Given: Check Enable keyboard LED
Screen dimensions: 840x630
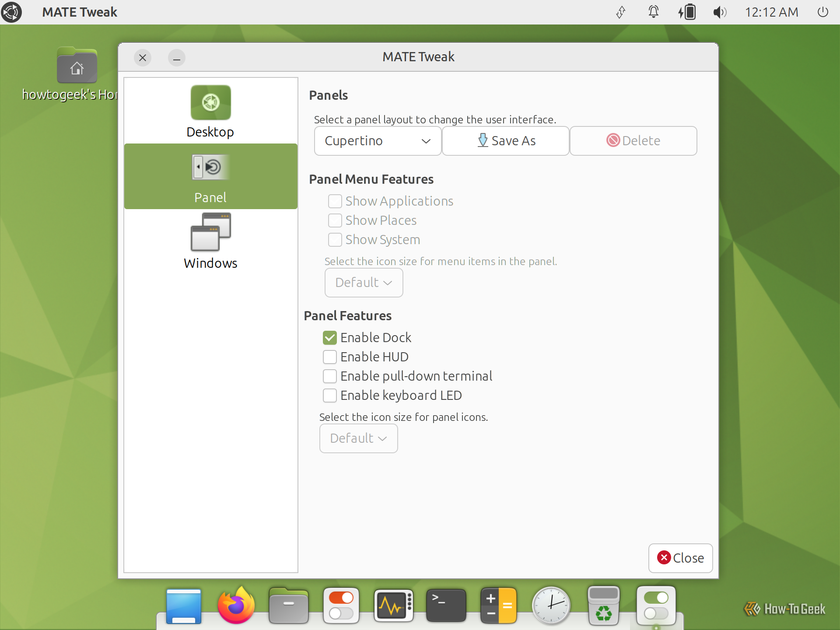Looking at the screenshot, I should (x=330, y=395).
